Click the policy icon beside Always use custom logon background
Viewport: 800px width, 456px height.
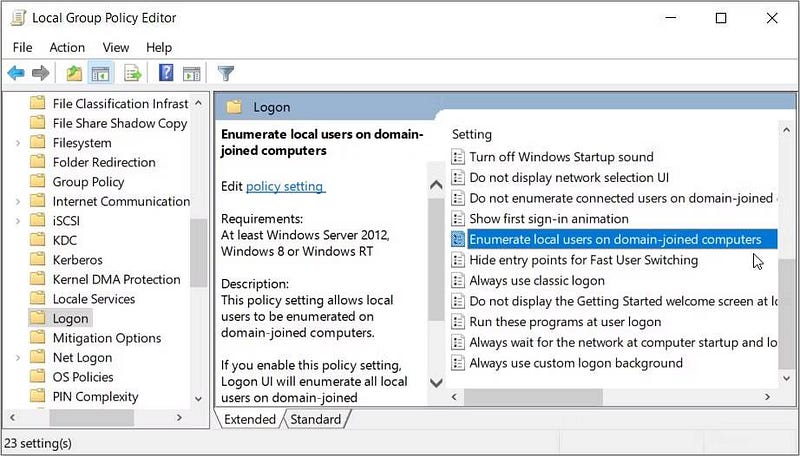(458, 363)
